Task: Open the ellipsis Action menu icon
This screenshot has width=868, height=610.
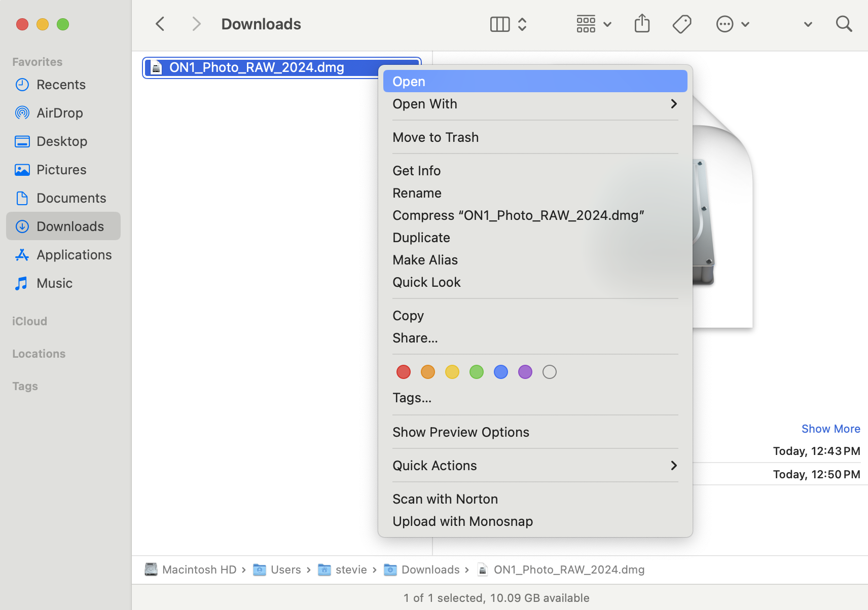Action: [725, 24]
